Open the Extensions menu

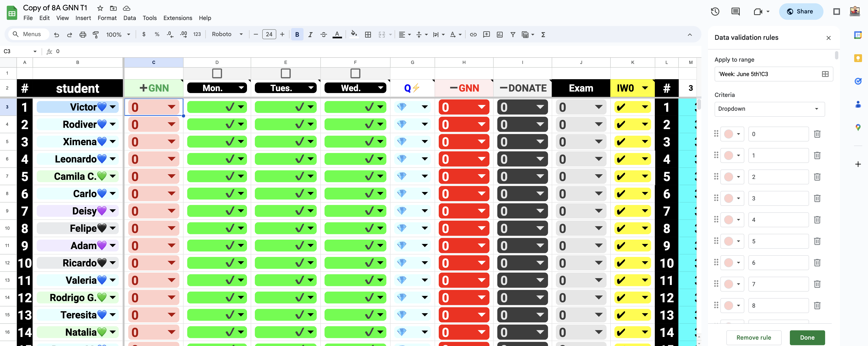[178, 18]
